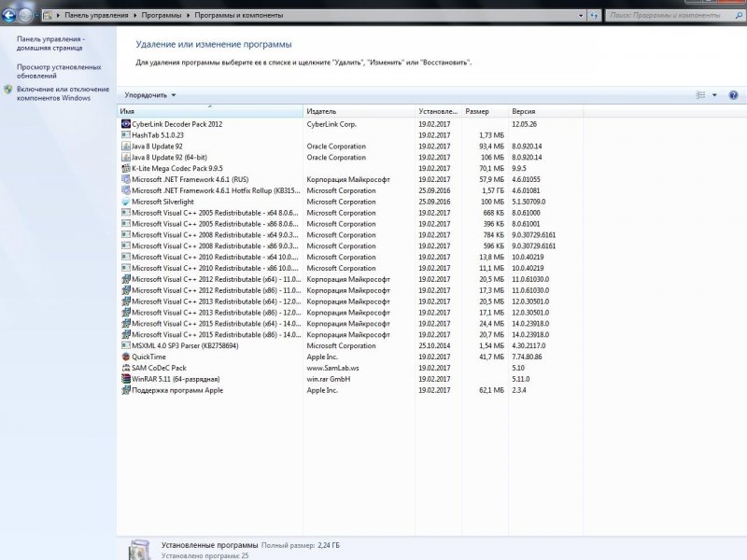Click the WinRAR 5.11 icon

tap(126, 379)
